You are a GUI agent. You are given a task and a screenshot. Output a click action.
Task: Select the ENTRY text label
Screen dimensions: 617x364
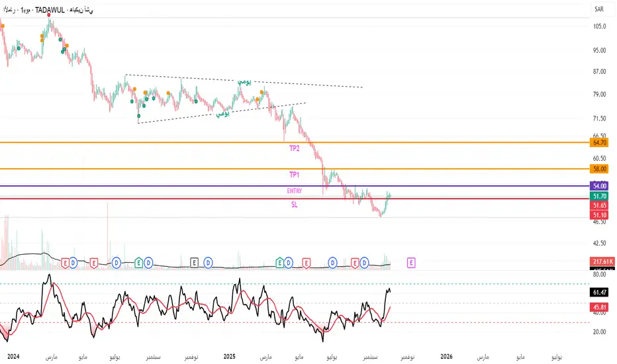point(295,191)
